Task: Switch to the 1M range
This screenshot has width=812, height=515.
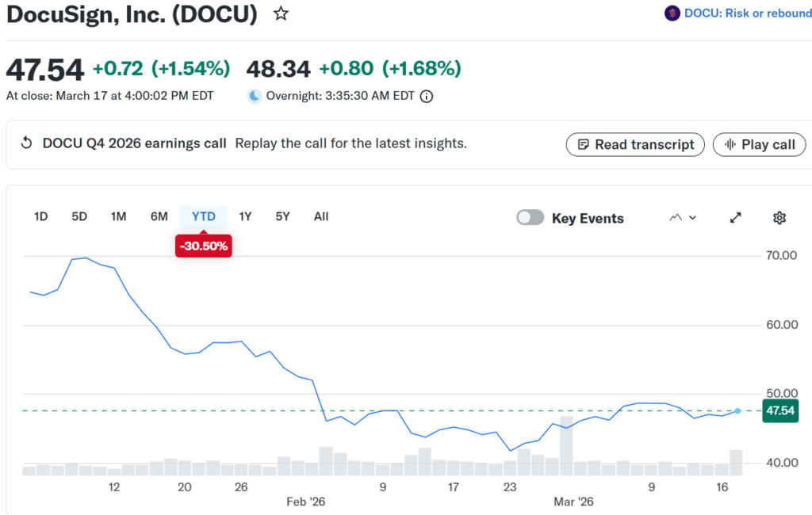Action: click(119, 216)
